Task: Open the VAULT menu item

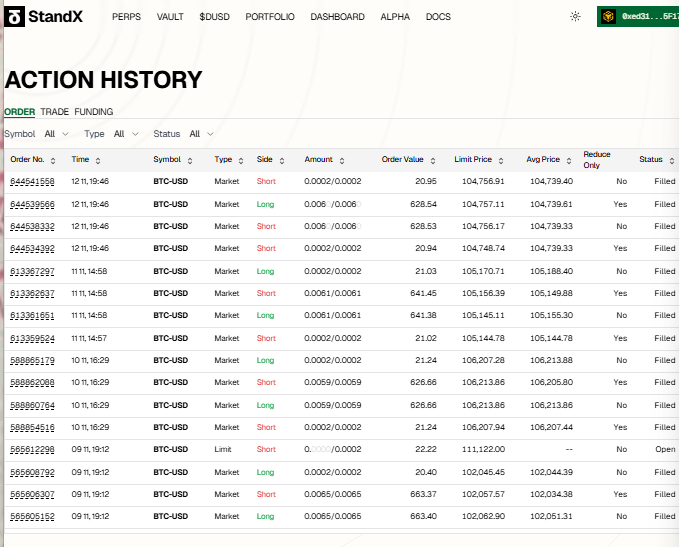Action: click(170, 17)
